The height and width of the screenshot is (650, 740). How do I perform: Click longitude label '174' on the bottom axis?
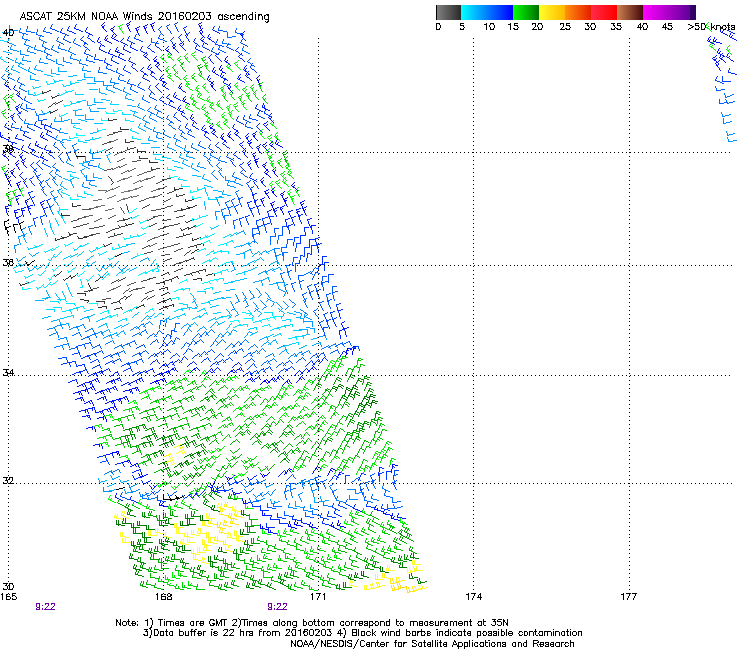(x=474, y=597)
